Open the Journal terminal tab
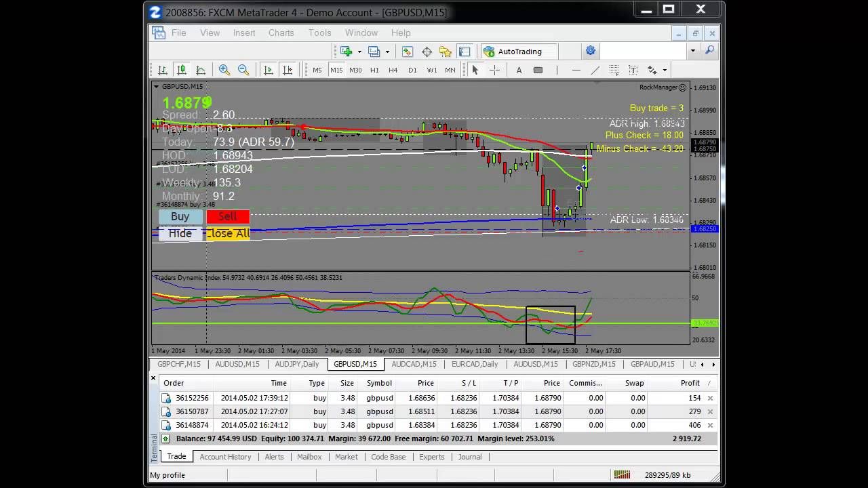This screenshot has height=488, width=868. click(x=469, y=457)
